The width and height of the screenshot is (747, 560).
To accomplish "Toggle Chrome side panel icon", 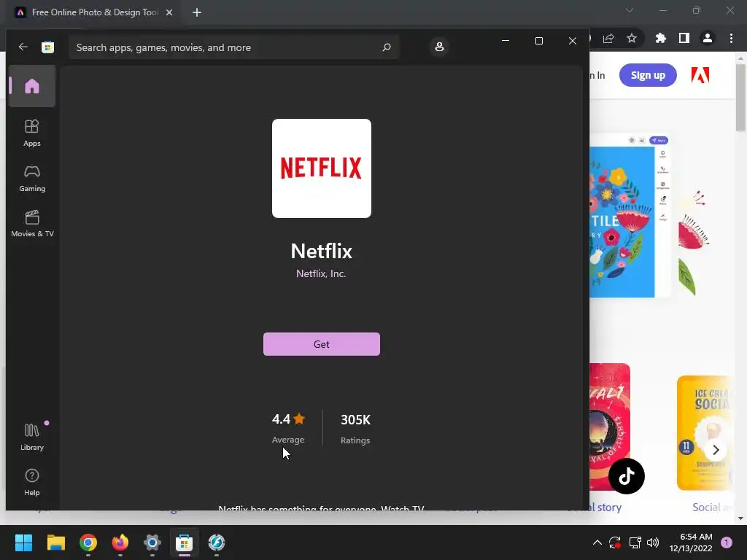I will pyautogui.click(x=684, y=38).
